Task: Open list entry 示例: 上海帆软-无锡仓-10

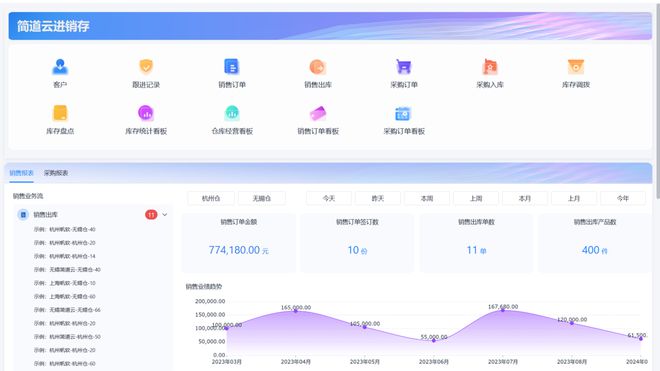Action: (x=65, y=283)
